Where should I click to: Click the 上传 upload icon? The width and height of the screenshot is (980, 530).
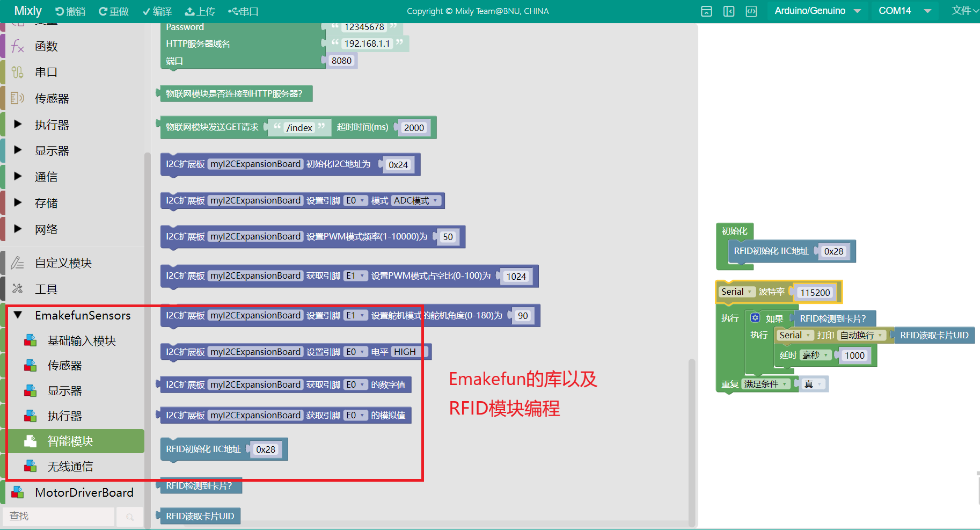[x=189, y=11]
